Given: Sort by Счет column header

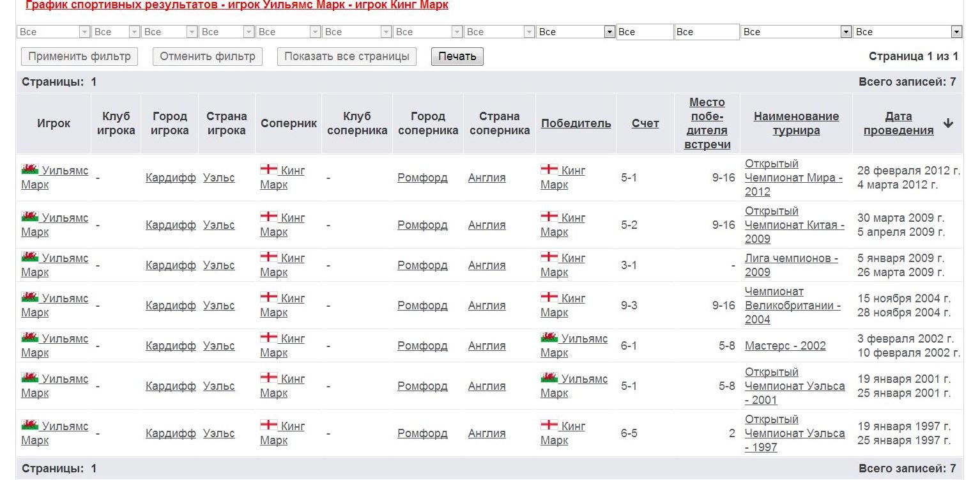Looking at the screenshot, I should pos(645,124).
